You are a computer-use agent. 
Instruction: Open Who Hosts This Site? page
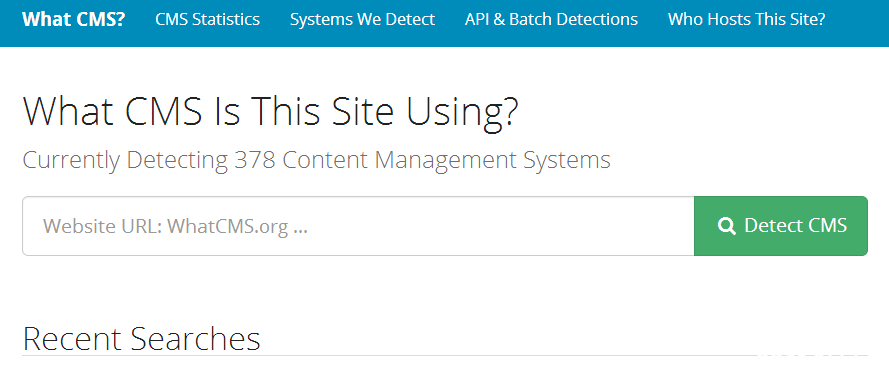pyautogui.click(x=746, y=19)
